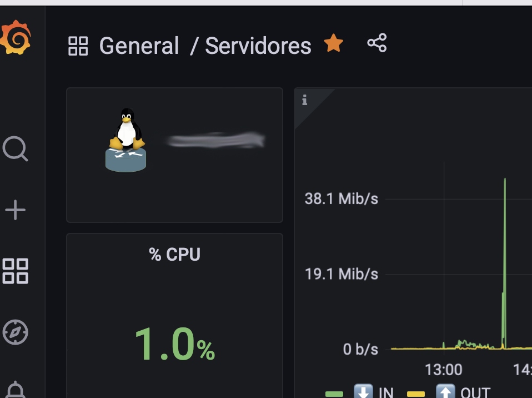Open the General folder breadcrumb
Viewport: 532px width, 398px height.
(139, 46)
